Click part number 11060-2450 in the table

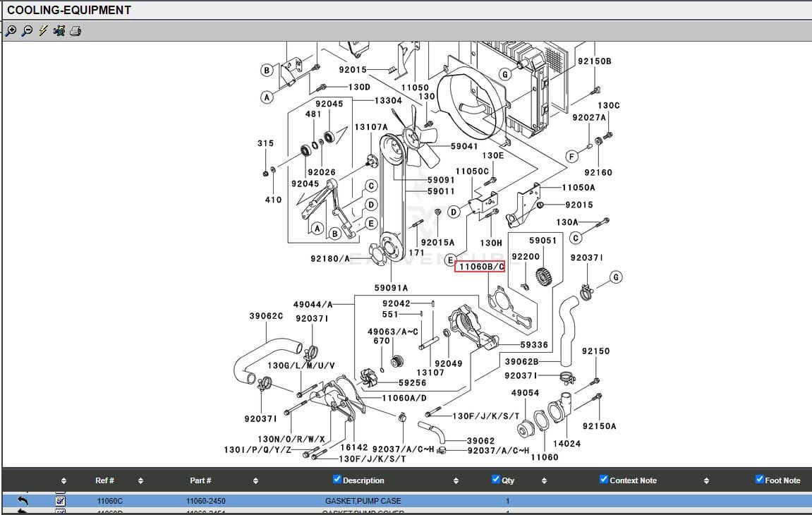(x=205, y=501)
